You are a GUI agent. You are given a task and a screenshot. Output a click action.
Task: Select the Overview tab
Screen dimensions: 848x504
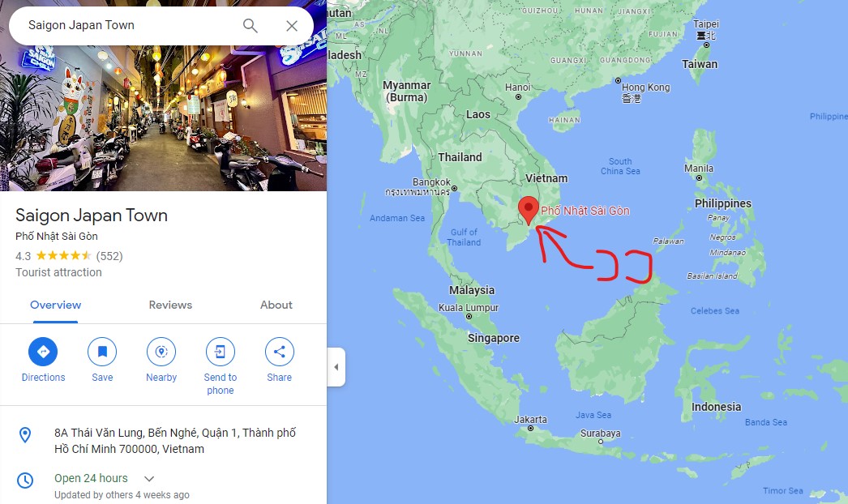coord(56,305)
